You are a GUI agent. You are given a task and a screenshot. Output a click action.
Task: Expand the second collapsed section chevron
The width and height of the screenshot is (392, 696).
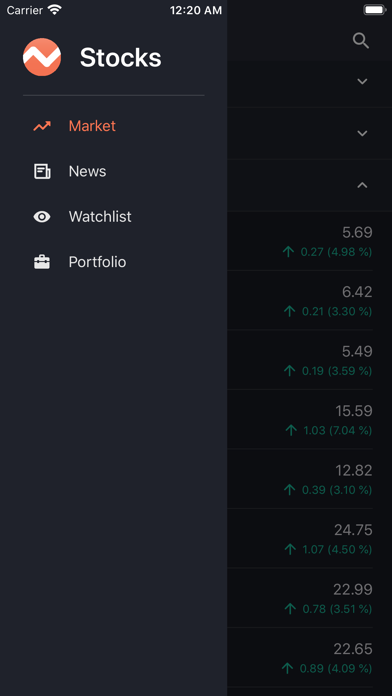pyautogui.click(x=362, y=133)
